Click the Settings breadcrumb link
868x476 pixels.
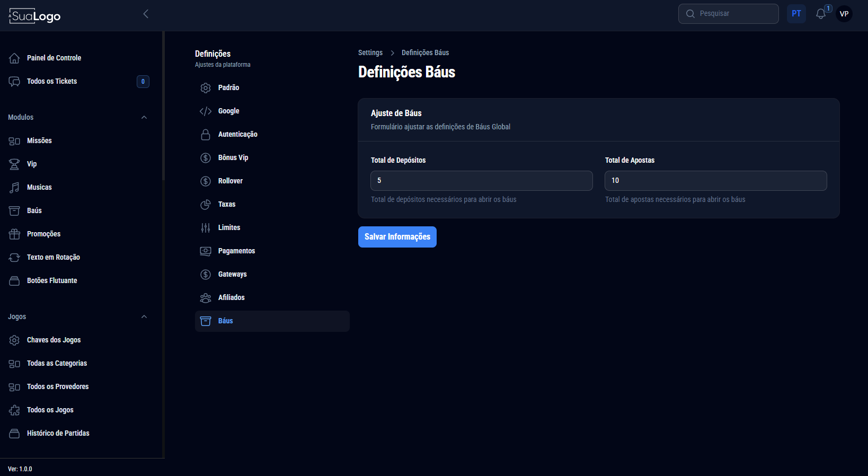[370, 53]
